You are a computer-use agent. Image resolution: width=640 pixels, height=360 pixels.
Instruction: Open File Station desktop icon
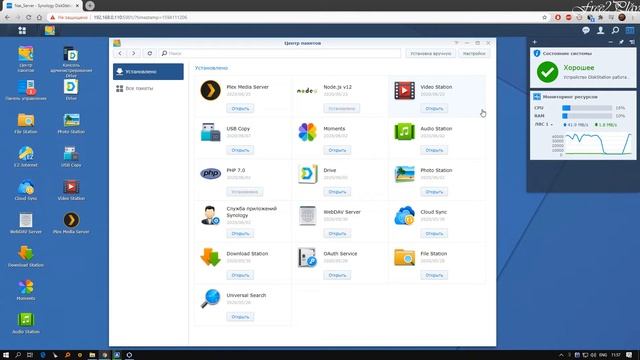26,123
